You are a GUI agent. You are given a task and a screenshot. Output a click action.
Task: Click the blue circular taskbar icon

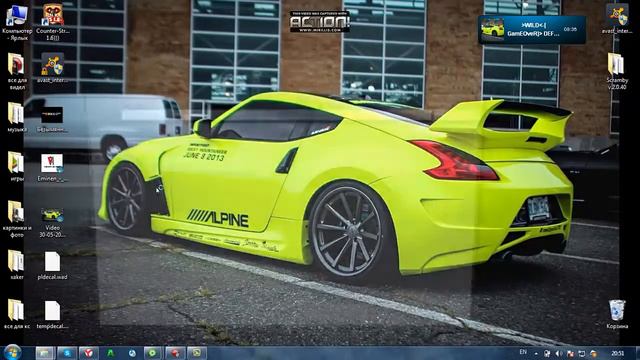pyautogui.click(x=132, y=353)
